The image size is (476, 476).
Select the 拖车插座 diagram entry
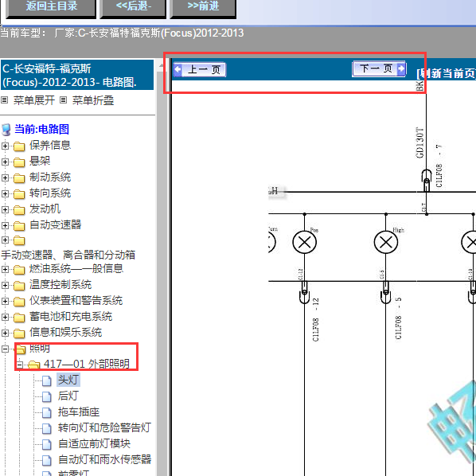pyautogui.click(x=79, y=412)
